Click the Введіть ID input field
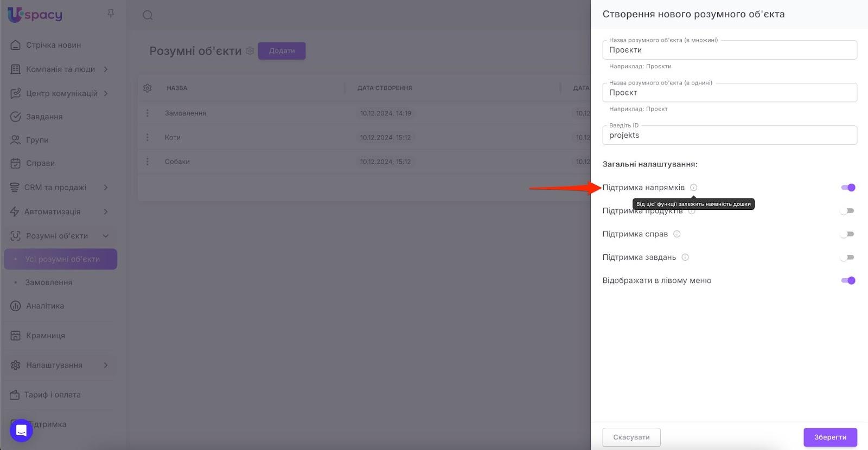Image resolution: width=868 pixels, height=450 pixels. (x=730, y=135)
